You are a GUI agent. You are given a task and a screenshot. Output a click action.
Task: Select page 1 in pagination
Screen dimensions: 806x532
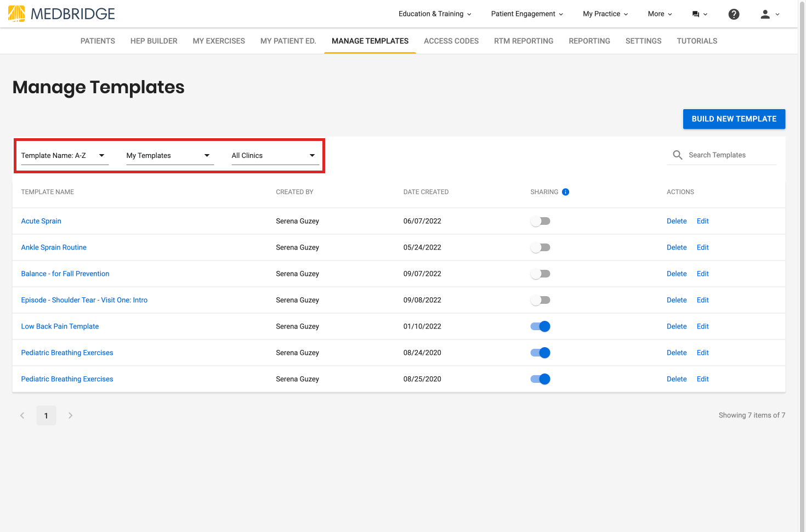point(46,416)
